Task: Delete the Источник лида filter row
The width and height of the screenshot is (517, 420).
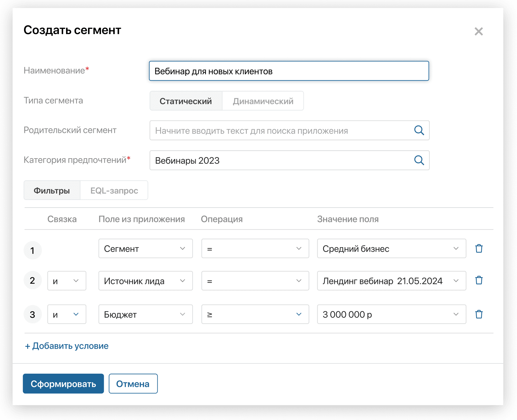Action: point(479,280)
